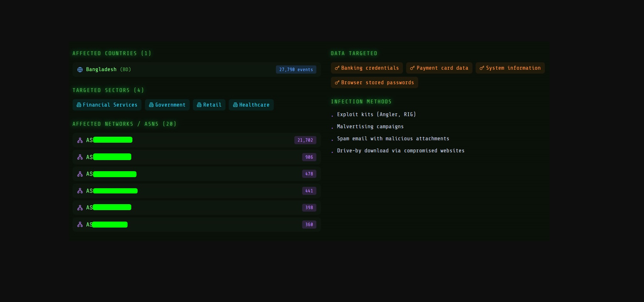The image size is (644, 302).
Task: Click the building icon in Financial Services tag
Action: [x=79, y=105]
